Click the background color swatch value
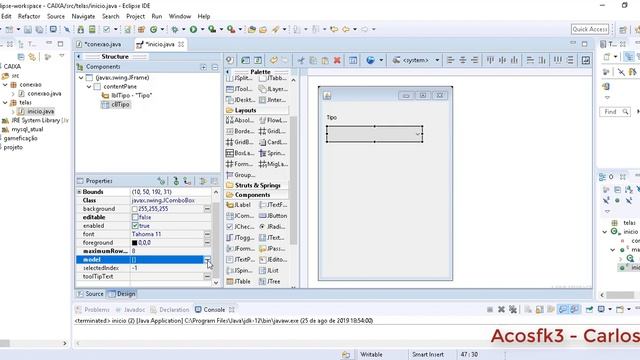This screenshot has width=640, height=360. (x=134, y=209)
